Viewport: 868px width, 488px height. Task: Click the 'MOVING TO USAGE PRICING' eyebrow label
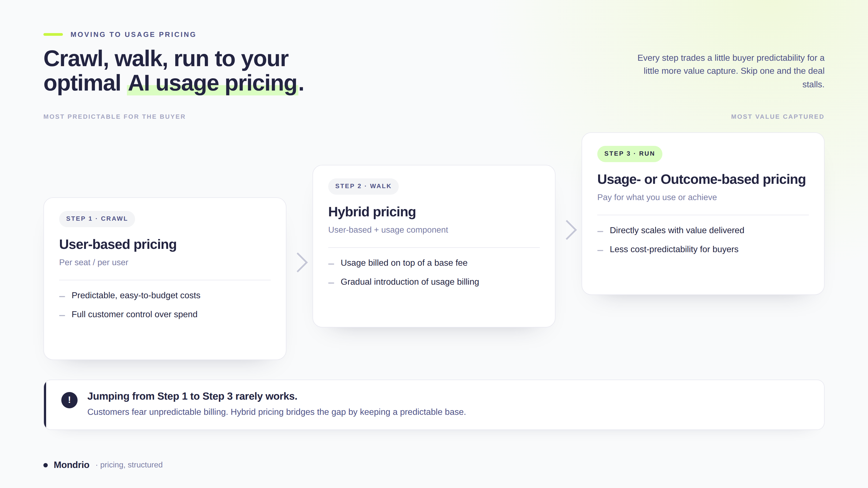coord(133,35)
